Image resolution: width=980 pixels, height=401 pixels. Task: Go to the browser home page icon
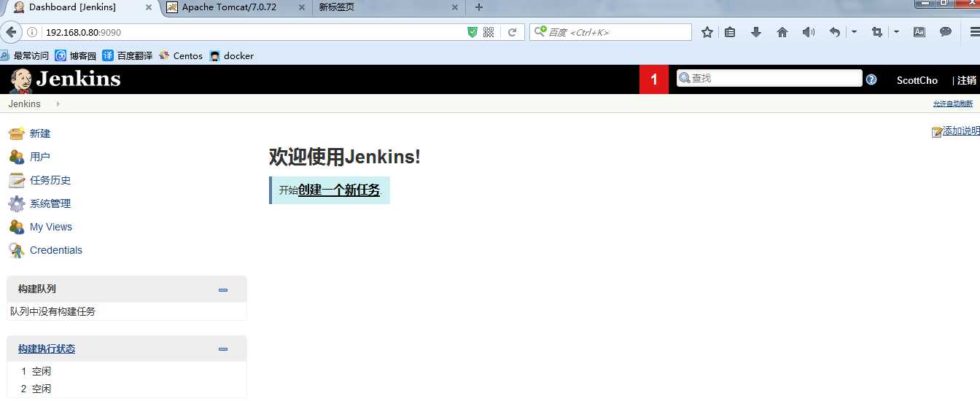point(782,32)
